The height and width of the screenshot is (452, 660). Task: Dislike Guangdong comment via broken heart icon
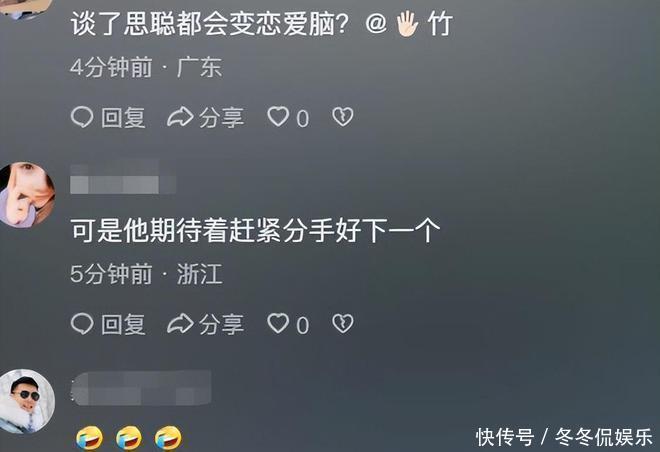pyautogui.click(x=343, y=117)
